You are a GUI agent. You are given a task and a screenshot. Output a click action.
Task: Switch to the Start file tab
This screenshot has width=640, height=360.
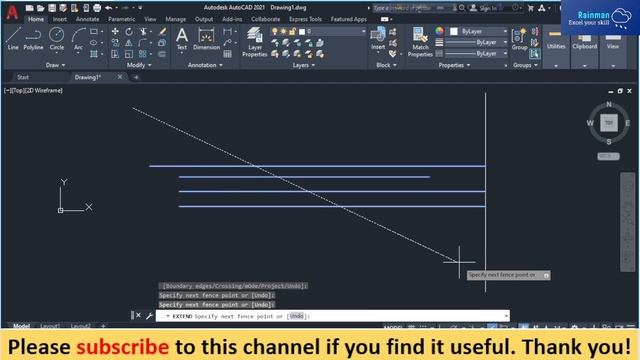[23, 77]
